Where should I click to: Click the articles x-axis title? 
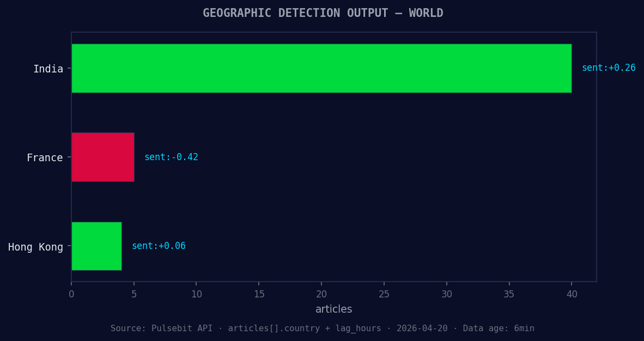(333, 309)
